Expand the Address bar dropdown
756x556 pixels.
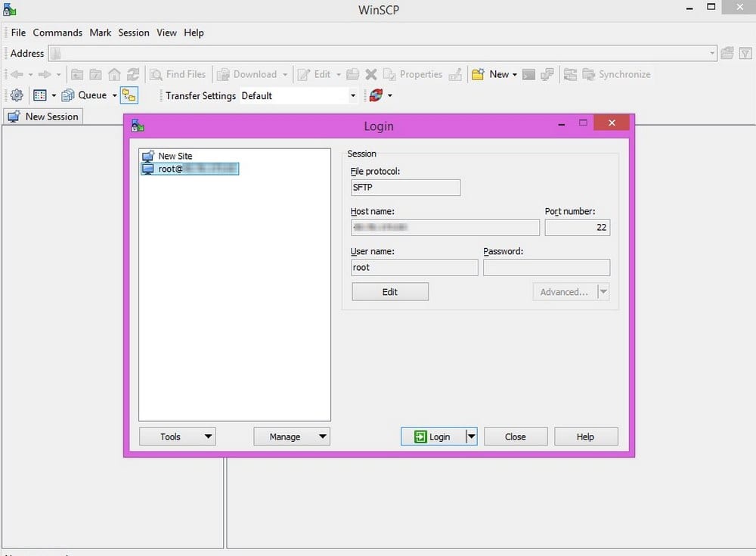tap(712, 53)
